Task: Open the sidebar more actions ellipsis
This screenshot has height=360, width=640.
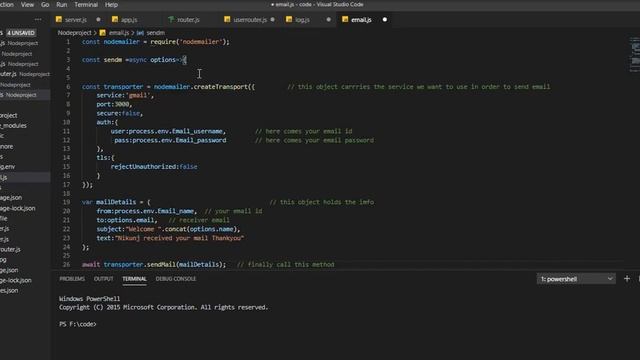Action: (x=38, y=20)
